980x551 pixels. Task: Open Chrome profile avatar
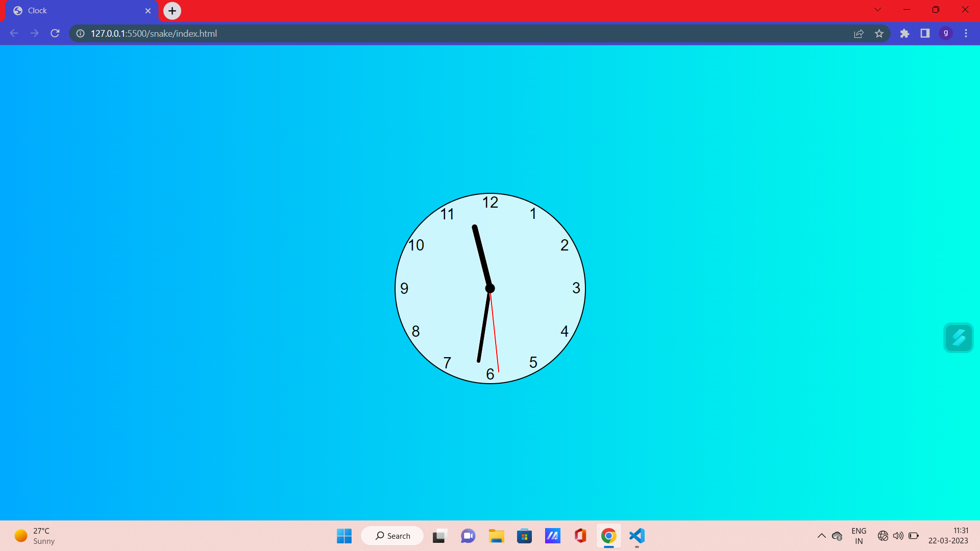946,33
